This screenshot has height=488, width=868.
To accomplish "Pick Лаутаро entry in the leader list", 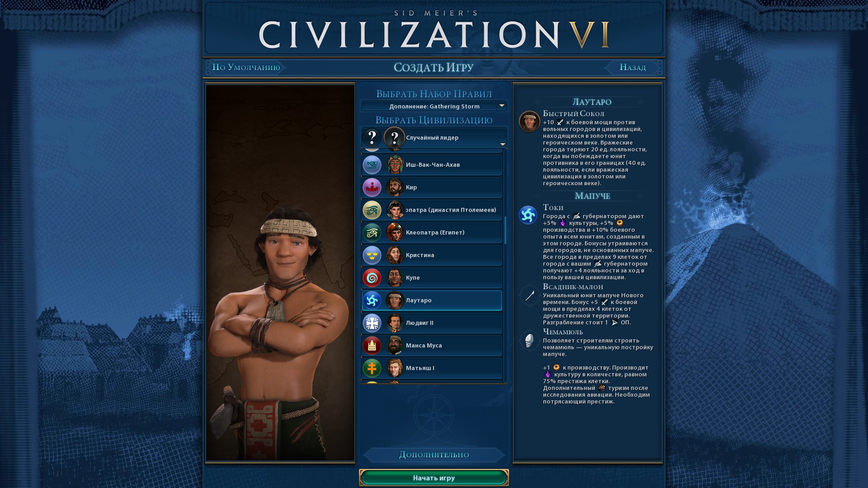I will click(x=432, y=300).
